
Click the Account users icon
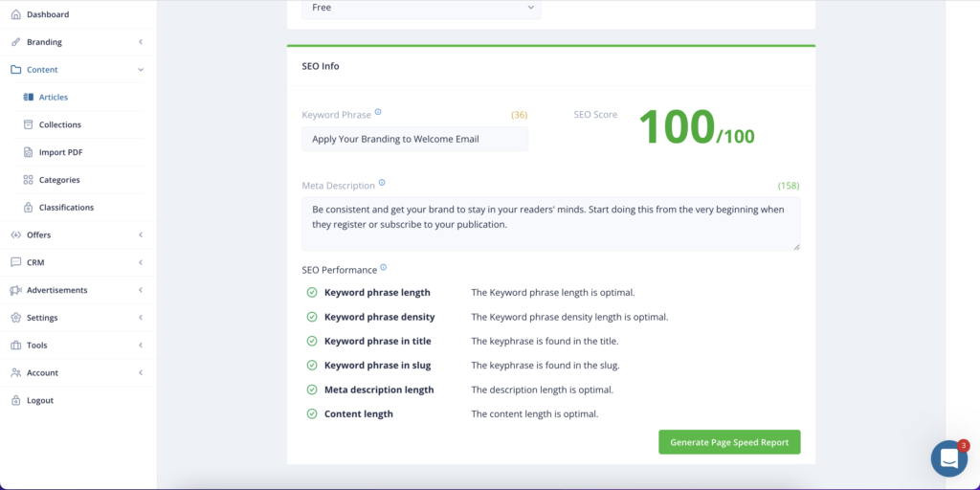pos(16,372)
